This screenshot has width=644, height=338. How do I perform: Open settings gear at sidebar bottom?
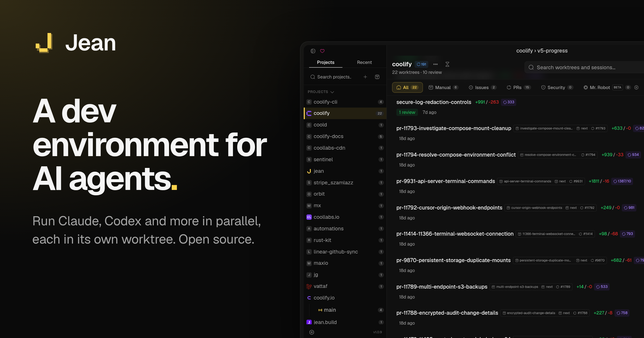coord(312,332)
